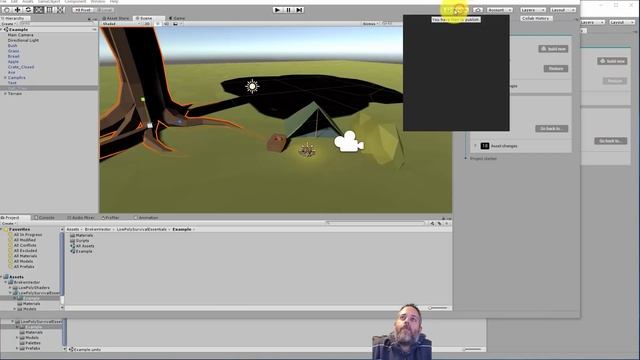Toggle scene audio in Scene view toolbar
This screenshot has height=360, width=640.
pos(166,24)
